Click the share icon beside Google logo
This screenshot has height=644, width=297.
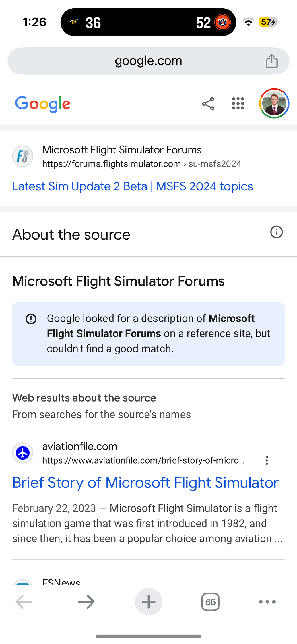[x=207, y=104]
